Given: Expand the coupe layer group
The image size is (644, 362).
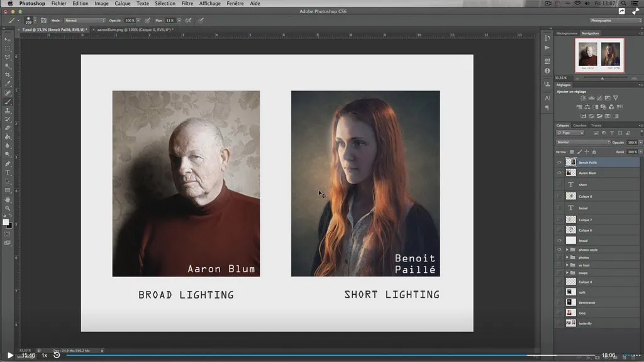Looking at the screenshot, I should [x=567, y=273].
